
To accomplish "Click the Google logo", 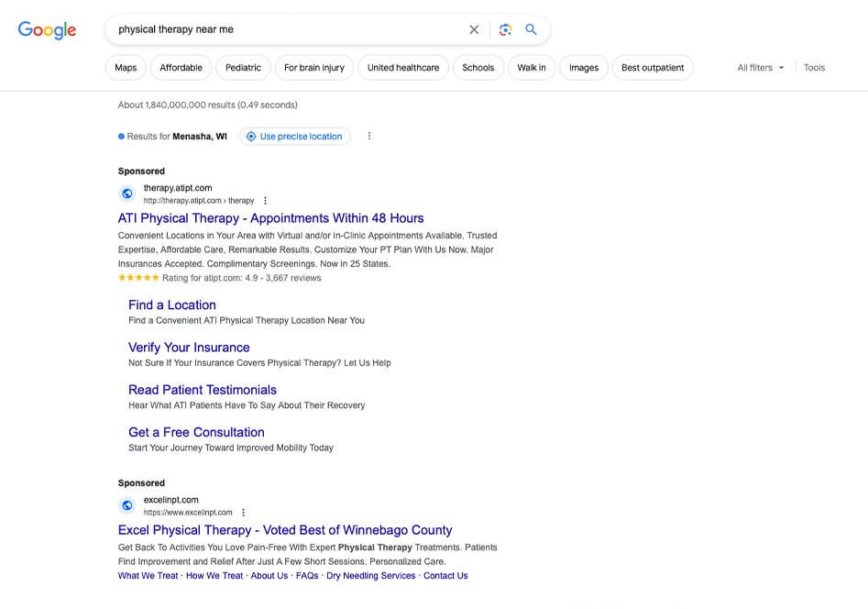I will coord(47,29).
